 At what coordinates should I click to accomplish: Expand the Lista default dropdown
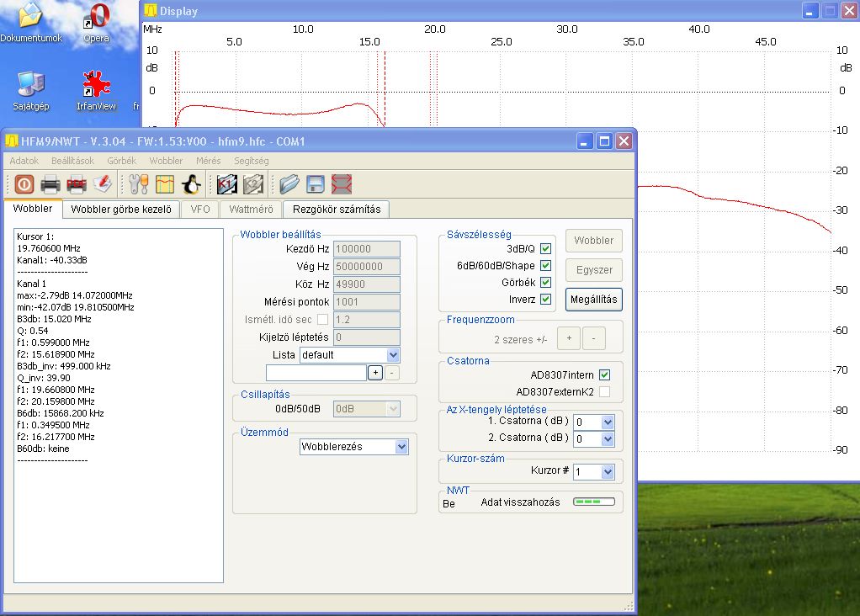(x=393, y=355)
